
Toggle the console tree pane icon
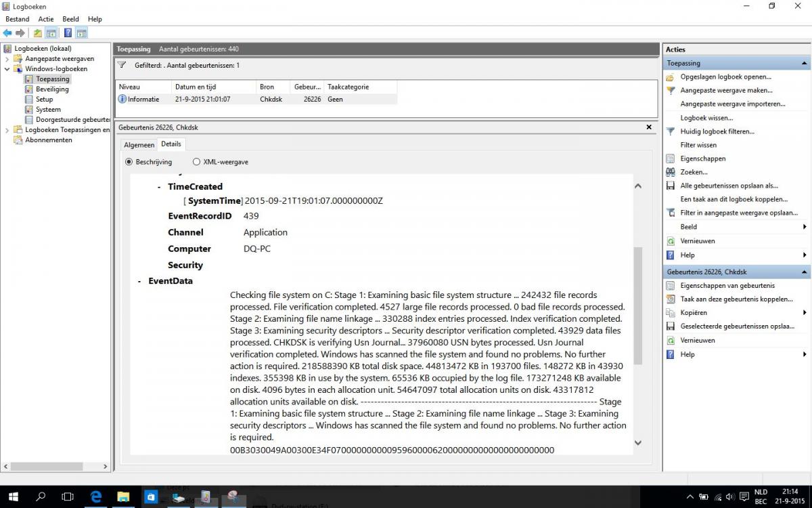pyautogui.click(x=51, y=33)
